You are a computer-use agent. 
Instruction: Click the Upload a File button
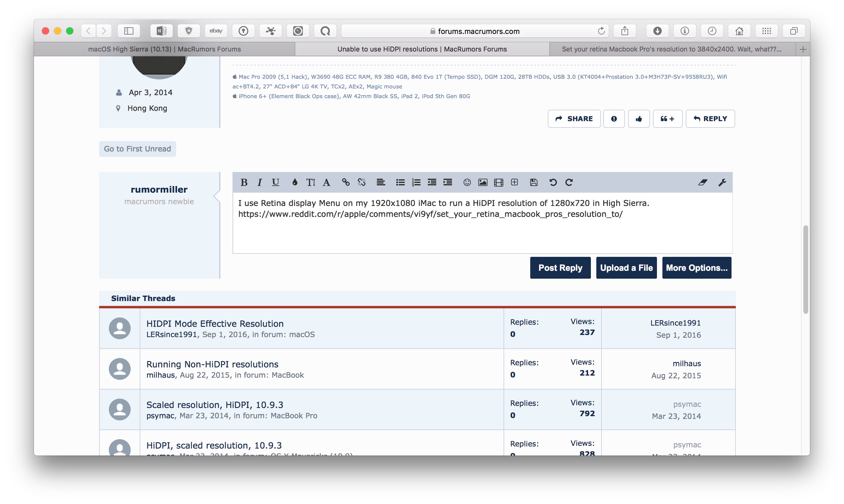626,268
